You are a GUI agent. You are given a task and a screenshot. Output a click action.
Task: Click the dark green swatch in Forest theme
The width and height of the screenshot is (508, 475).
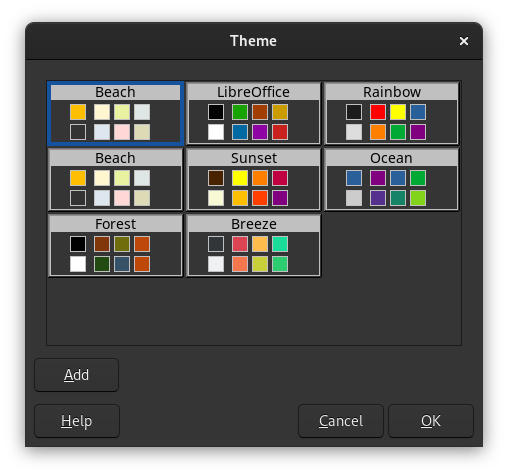102,264
